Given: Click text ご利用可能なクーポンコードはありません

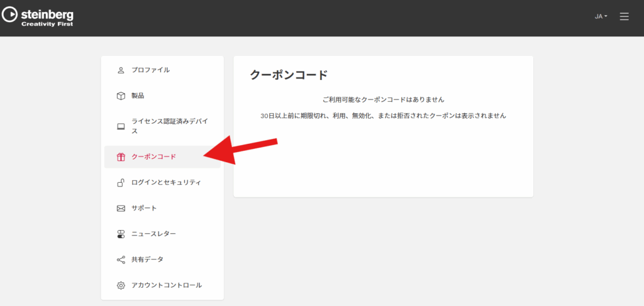Looking at the screenshot, I should (x=383, y=100).
